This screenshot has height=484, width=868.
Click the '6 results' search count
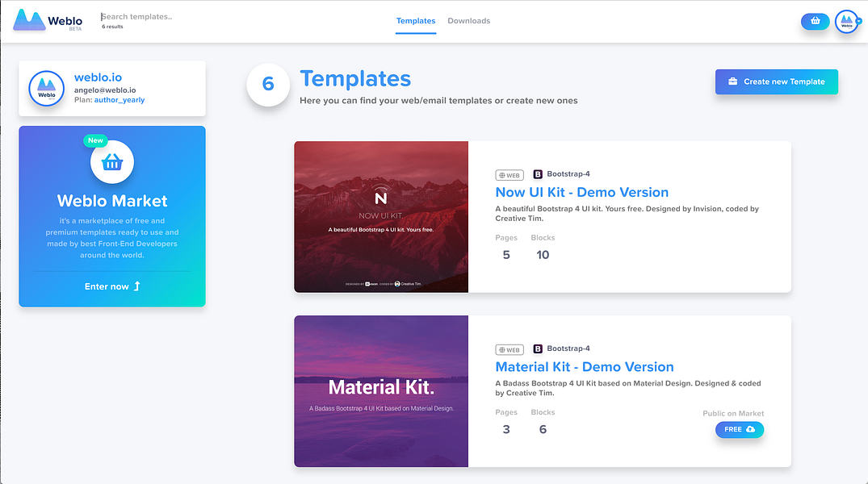(112, 27)
